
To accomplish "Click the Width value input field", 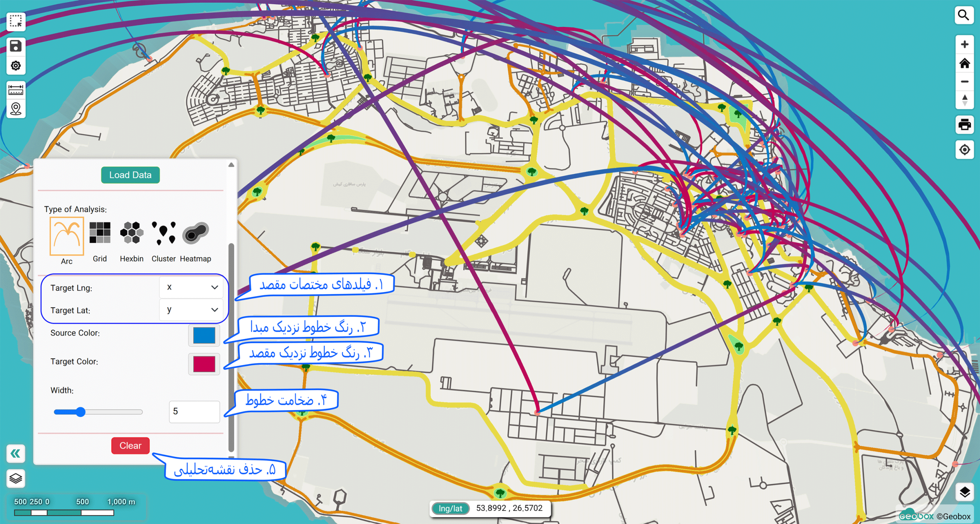I will (x=194, y=412).
